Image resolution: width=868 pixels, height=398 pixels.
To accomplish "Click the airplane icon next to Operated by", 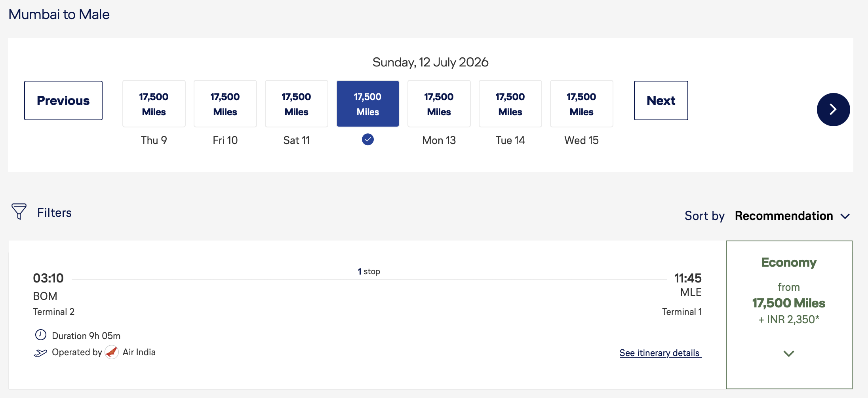I will pyautogui.click(x=40, y=353).
